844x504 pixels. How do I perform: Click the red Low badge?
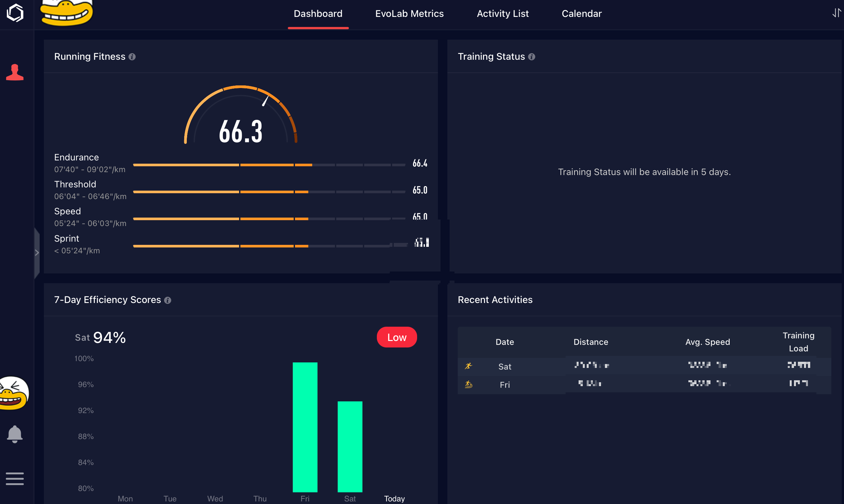coord(397,337)
